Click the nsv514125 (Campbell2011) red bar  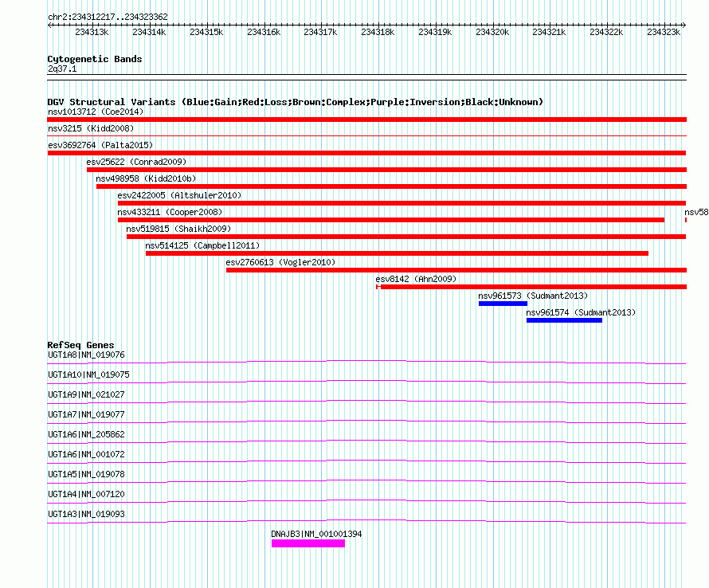[397, 253]
